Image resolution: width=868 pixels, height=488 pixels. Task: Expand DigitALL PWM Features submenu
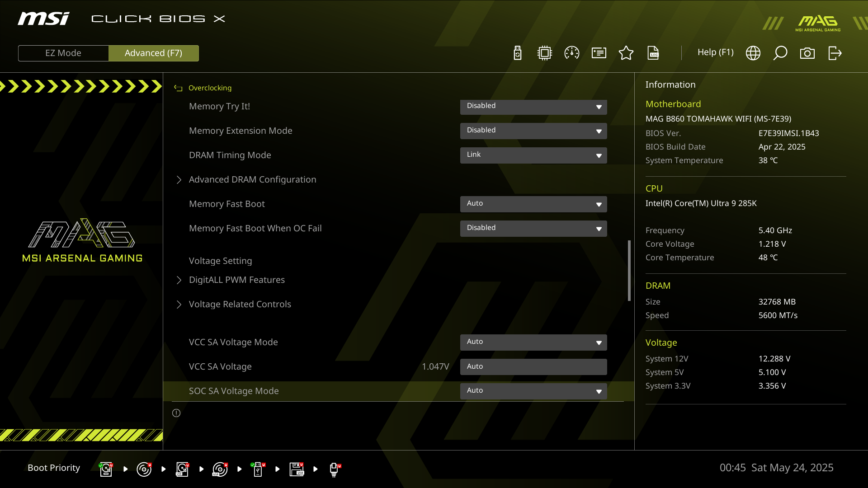coord(236,280)
